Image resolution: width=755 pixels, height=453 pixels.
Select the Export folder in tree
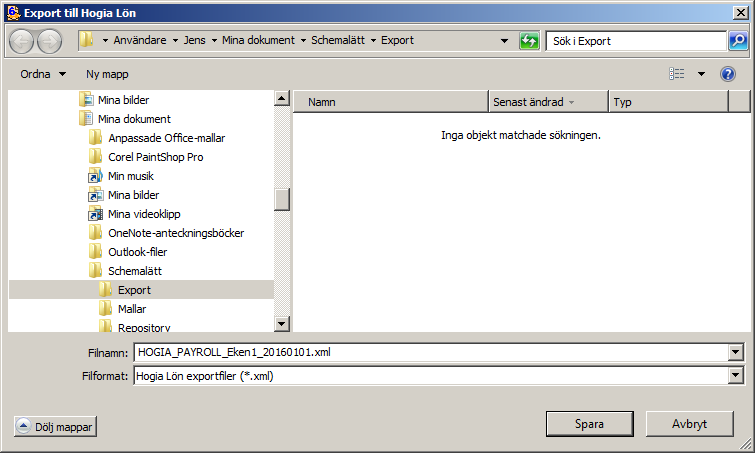pos(134,290)
